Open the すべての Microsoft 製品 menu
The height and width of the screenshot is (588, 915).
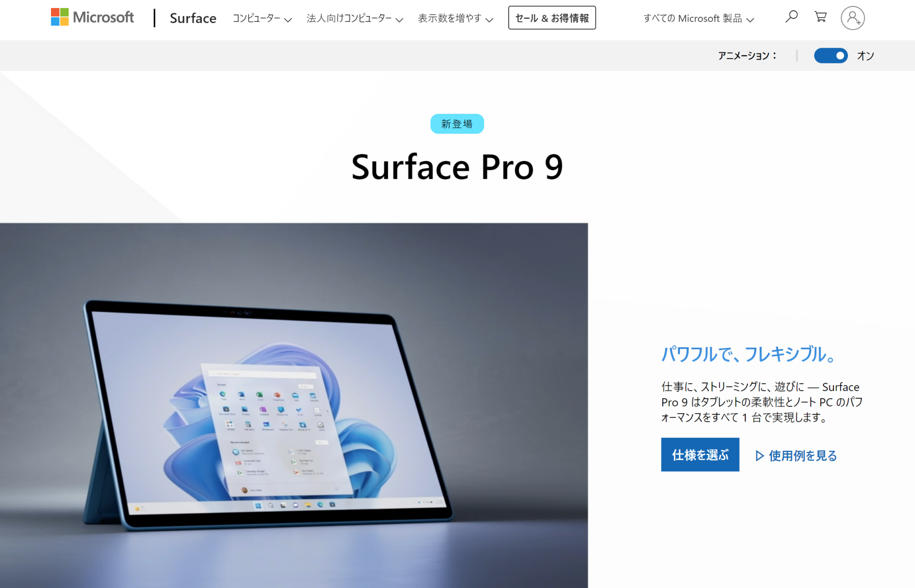click(x=698, y=19)
